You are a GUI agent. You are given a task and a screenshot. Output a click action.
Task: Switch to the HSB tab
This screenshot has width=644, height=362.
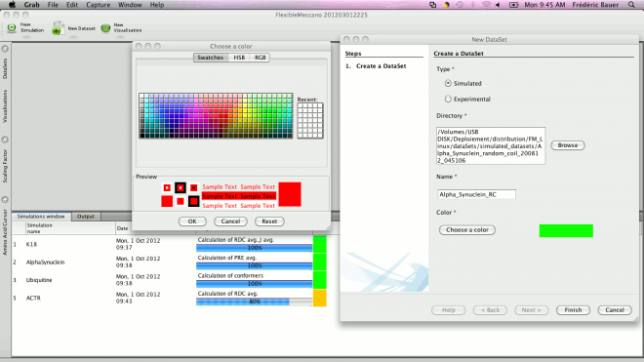click(x=239, y=58)
